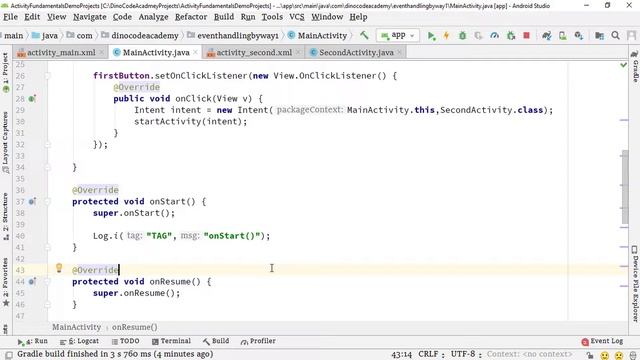Open the app run configuration dropdown

tap(397, 36)
